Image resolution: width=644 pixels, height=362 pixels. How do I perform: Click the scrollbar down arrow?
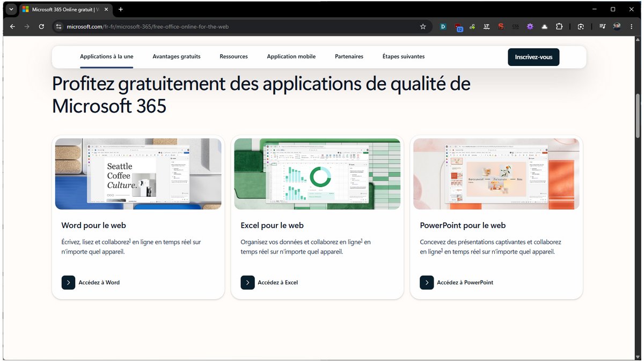click(638, 356)
